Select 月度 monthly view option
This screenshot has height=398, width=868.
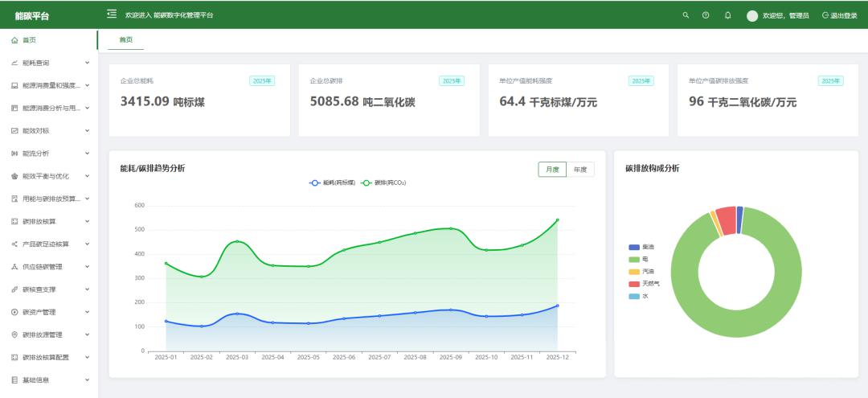tap(552, 170)
